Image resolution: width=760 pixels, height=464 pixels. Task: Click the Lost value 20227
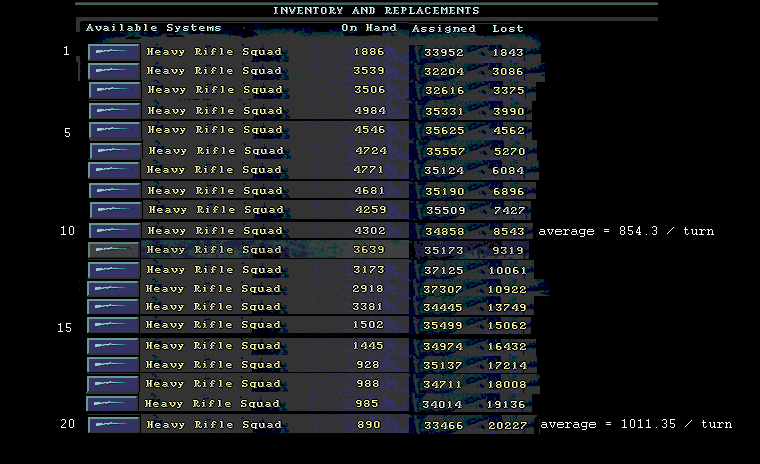(507, 426)
